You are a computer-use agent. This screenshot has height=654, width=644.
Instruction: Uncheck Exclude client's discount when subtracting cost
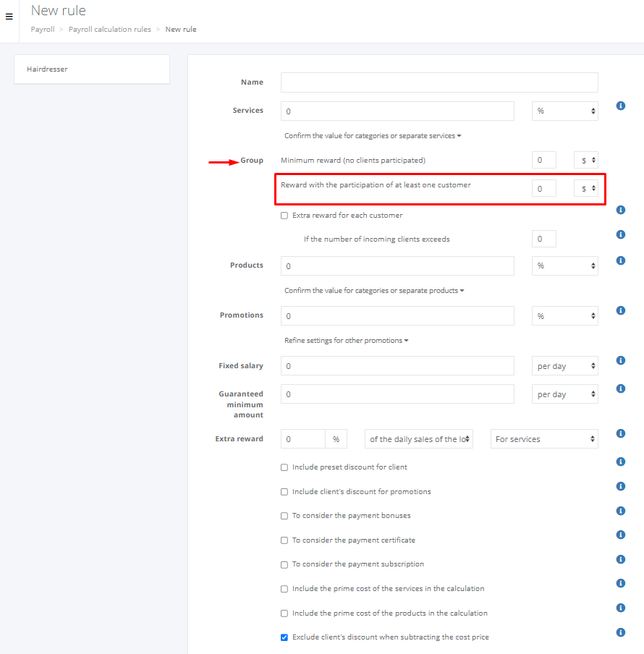click(284, 637)
